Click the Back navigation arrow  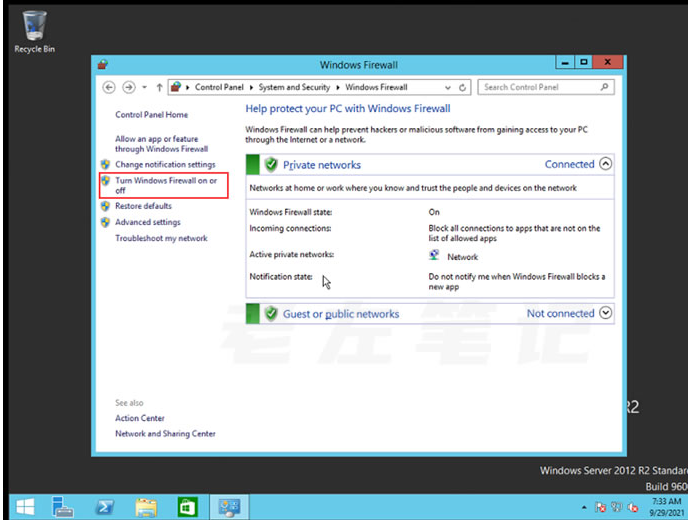pyautogui.click(x=110, y=87)
